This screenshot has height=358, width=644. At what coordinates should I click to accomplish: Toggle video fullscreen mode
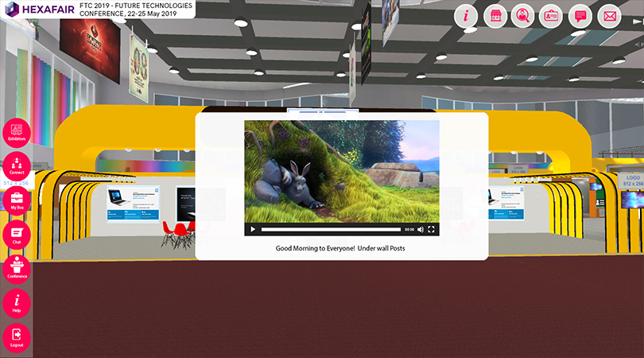[x=431, y=229]
